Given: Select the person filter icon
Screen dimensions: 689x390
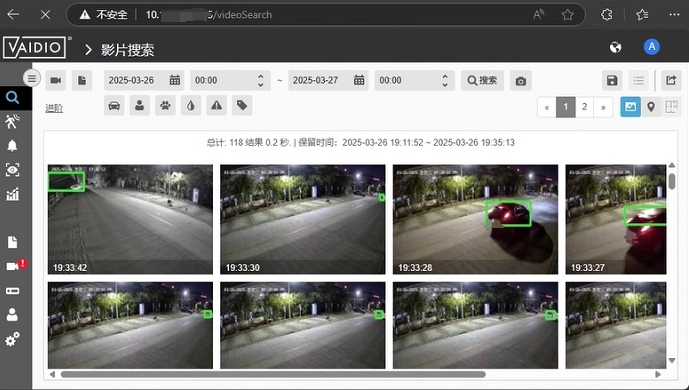Looking at the screenshot, I should (140, 106).
